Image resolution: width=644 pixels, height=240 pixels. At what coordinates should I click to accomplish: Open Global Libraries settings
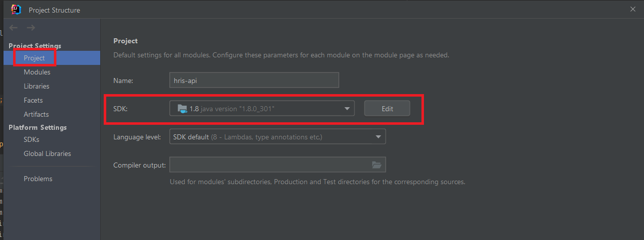point(47,153)
